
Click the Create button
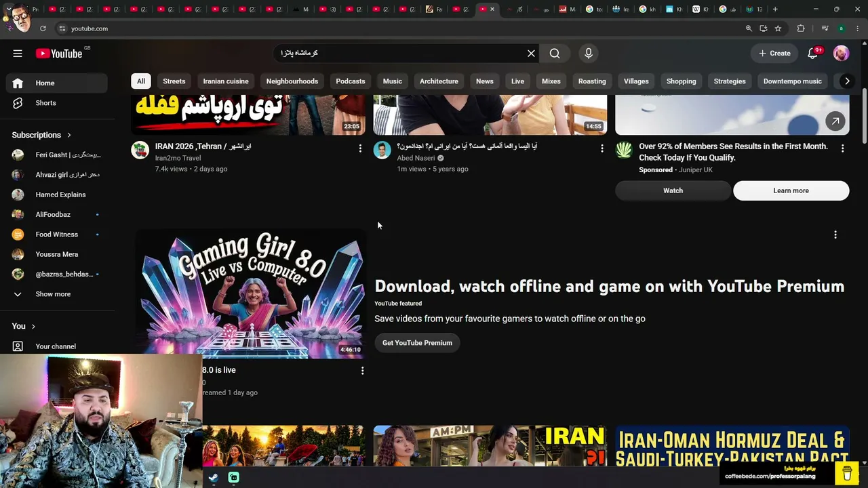pos(774,54)
